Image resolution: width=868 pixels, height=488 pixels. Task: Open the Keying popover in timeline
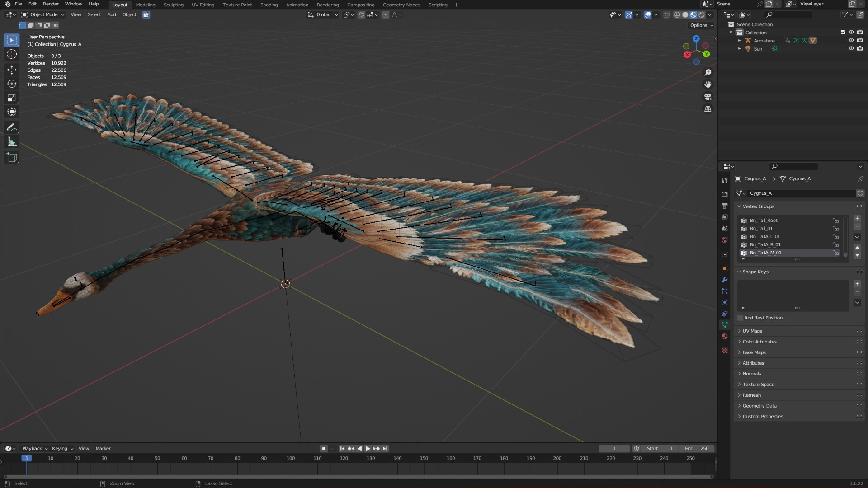pyautogui.click(x=62, y=449)
